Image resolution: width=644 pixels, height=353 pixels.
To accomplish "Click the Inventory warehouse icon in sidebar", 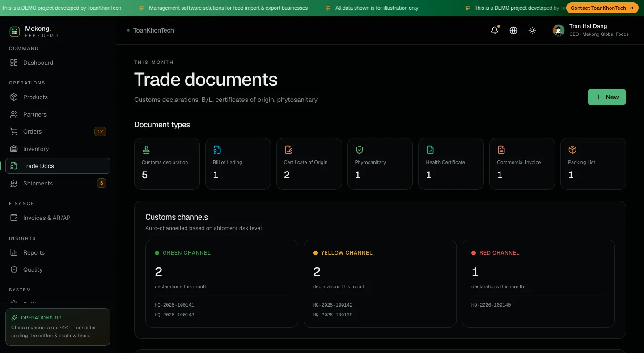I will click(14, 149).
